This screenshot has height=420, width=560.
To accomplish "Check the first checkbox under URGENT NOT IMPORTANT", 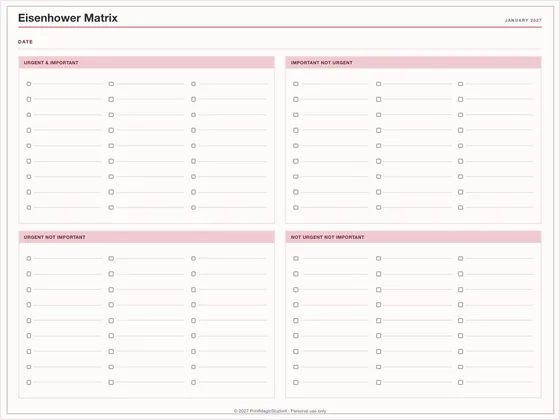I will [x=29, y=258].
